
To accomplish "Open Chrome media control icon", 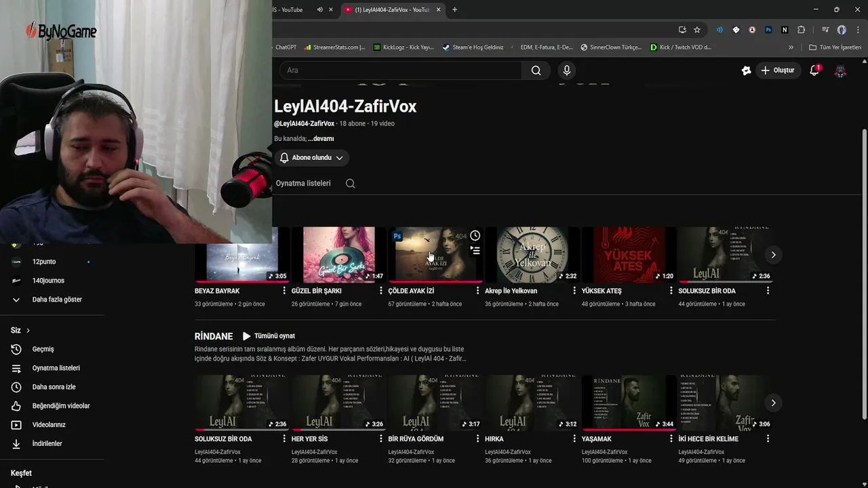I will point(825,30).
